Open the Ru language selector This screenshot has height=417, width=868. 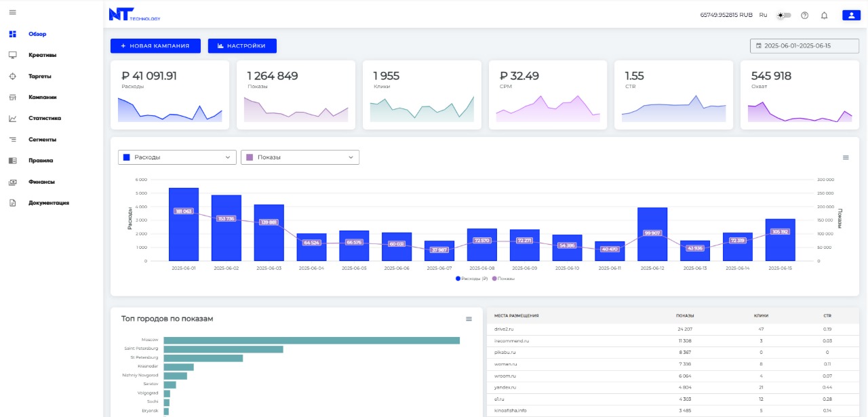coord(763,15)
